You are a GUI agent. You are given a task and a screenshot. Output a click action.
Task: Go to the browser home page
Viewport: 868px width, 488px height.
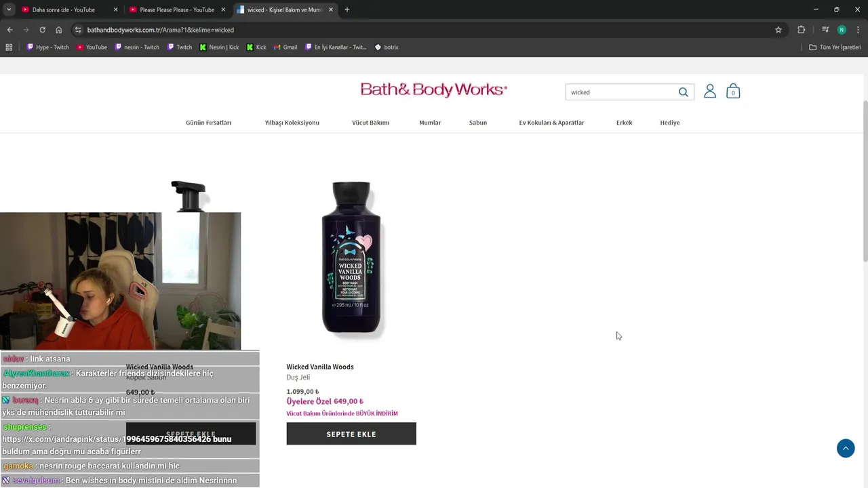pyautogui.click(x=58, y=30)
